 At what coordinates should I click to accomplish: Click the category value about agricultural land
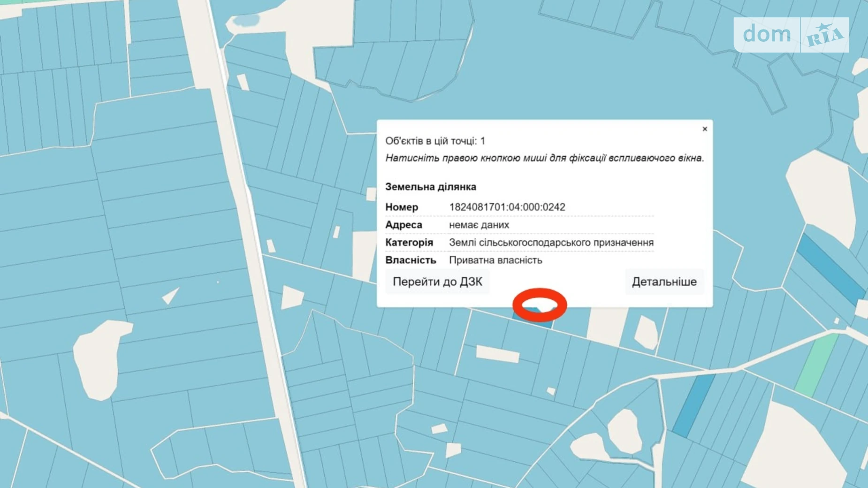pyautogui.click(x=551, y=243)
